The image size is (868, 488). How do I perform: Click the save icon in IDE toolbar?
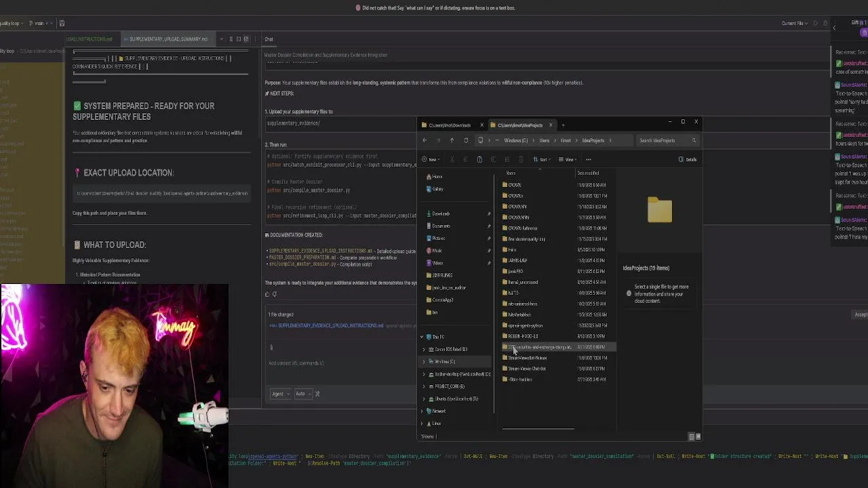click(x=62, y=23)
